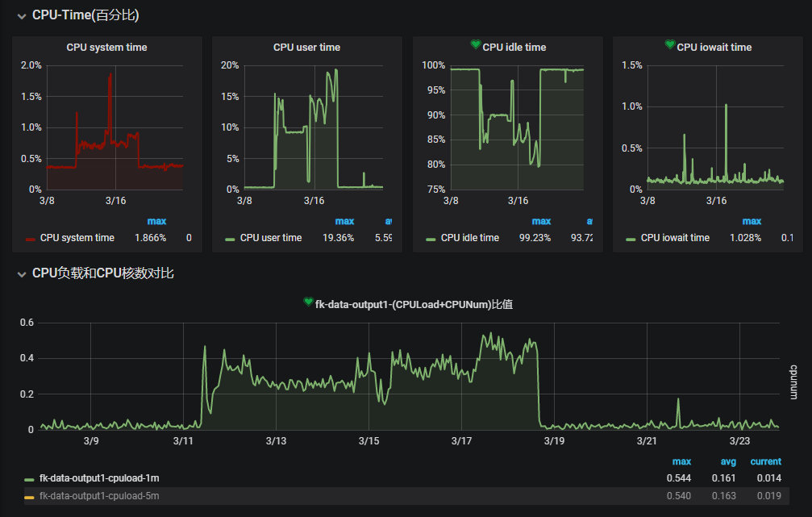Image resolution: width=812 pixels, height=517 pixels.
Task: Click the max header in CPU iowait legend
Action: pyautogui.click(x=752, y=221)
